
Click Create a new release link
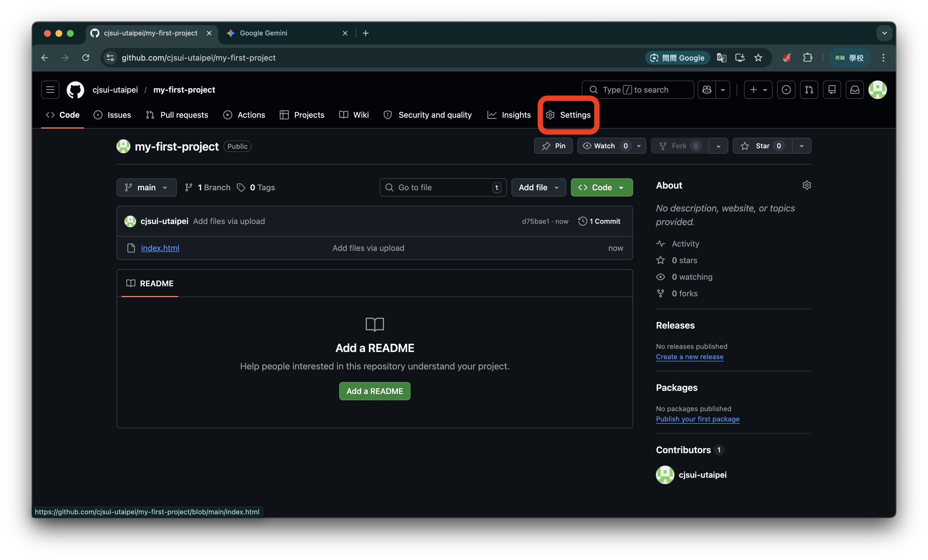[x=690, y=357]
